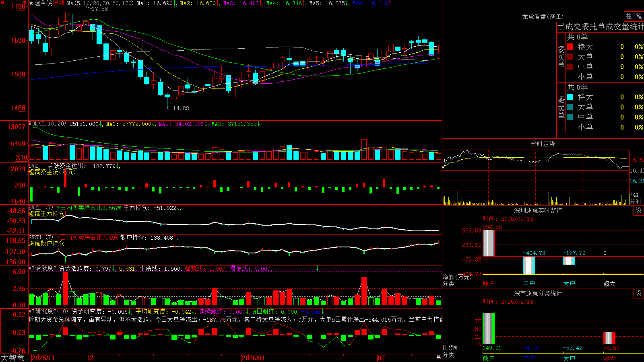Click the red 特大 buy-order color swatch
This screenshot has height=362, width=644.
[570, 47]
